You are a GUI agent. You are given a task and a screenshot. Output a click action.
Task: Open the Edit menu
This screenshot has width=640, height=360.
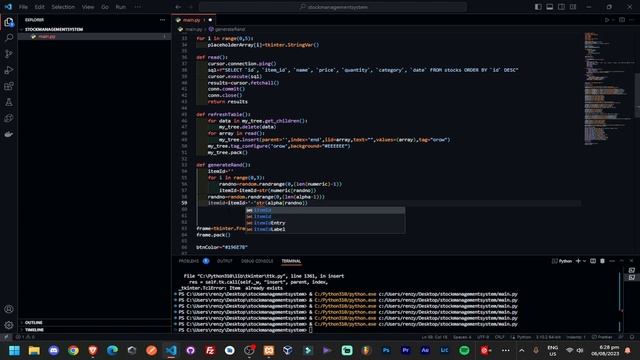point(40,7)
